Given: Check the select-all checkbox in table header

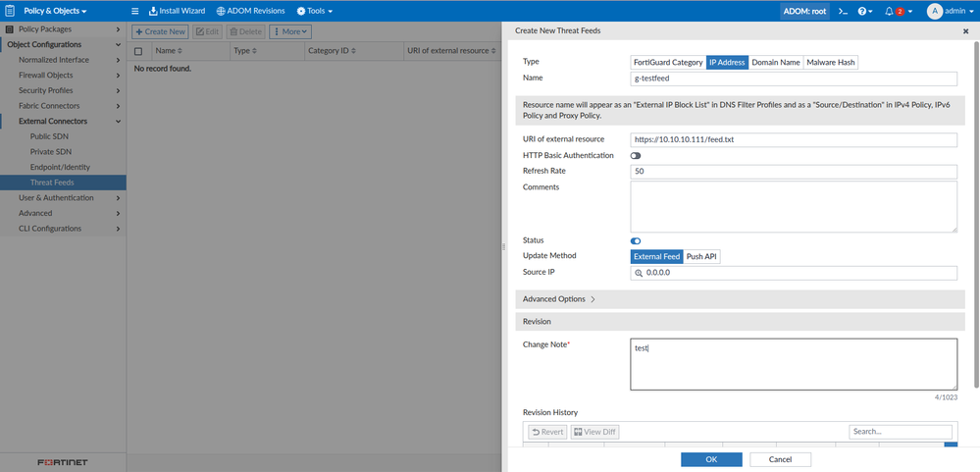Looking at the screenshot, I should pos(138,50).
